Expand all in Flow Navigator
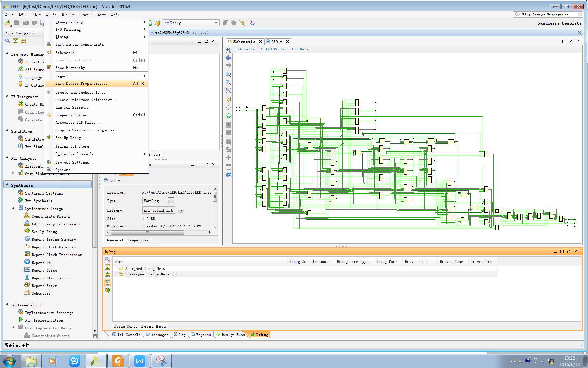 coord(23,41)
